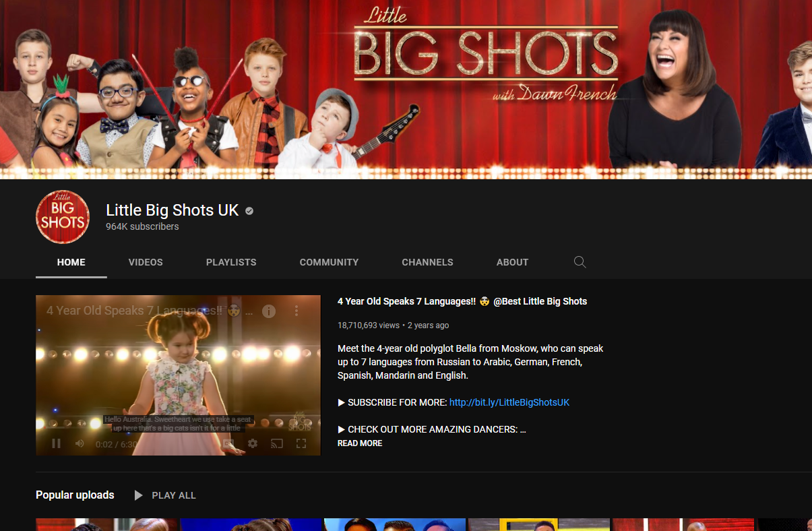The height and width of the screenshot is (531, 812).
Task: Open the CHANNELS tab
Action: pyautogui.click(x=427, y=262)
